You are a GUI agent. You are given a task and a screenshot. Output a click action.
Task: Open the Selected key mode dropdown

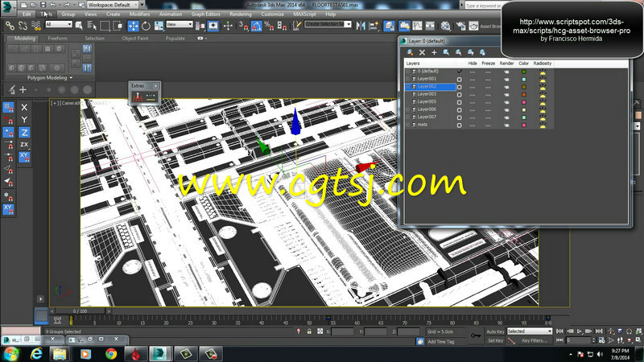(x=530, y=331)
